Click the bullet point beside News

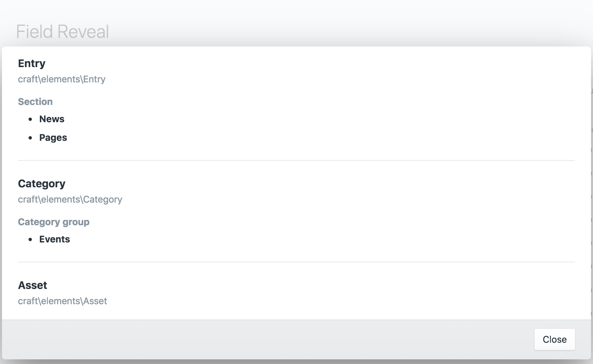click(x=31, y=119)
